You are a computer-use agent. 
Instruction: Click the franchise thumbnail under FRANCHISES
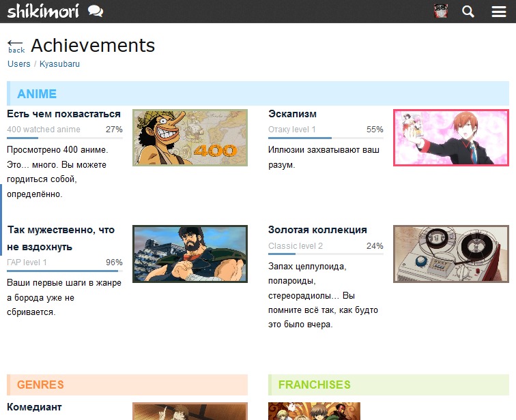coord(314,411)
